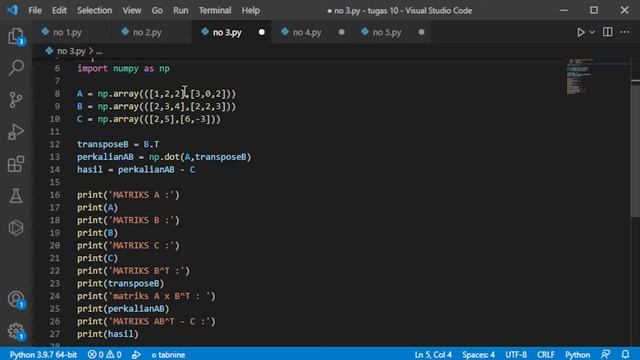This screenshot has width=640, height=360.
Task: Click line 'print(transposeB)'
Action: [x=120, y=283]
